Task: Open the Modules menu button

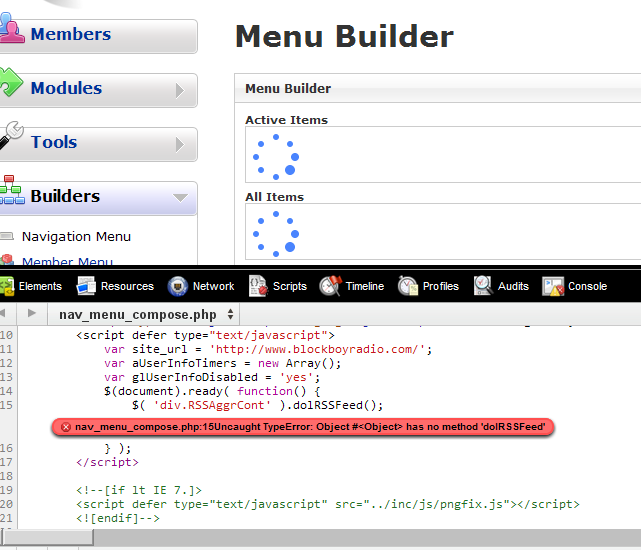Action: (x=98, y=90)
